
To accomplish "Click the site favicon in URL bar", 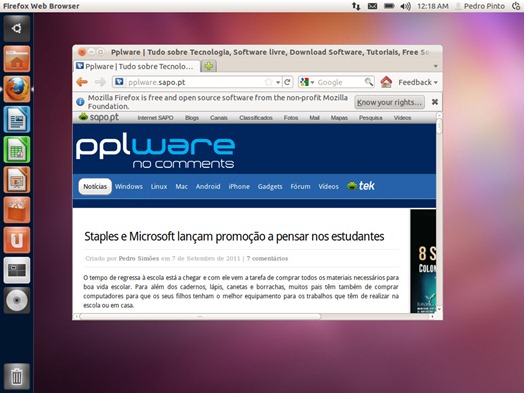I will point(120,82).
